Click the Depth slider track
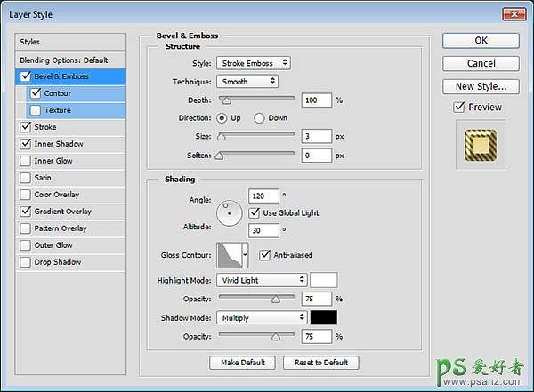 [x=256, y=100]
